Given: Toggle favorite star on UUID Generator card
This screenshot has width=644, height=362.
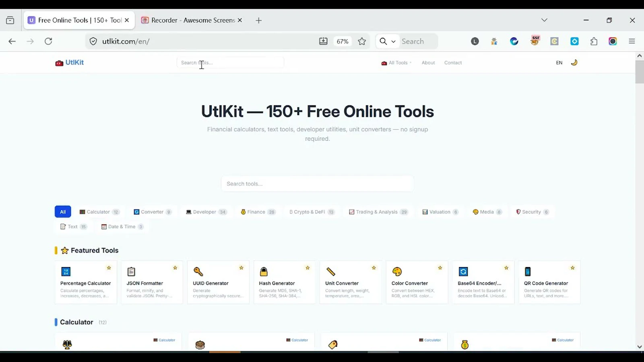Looking at the screenshot, I should [x=242, y=268].
